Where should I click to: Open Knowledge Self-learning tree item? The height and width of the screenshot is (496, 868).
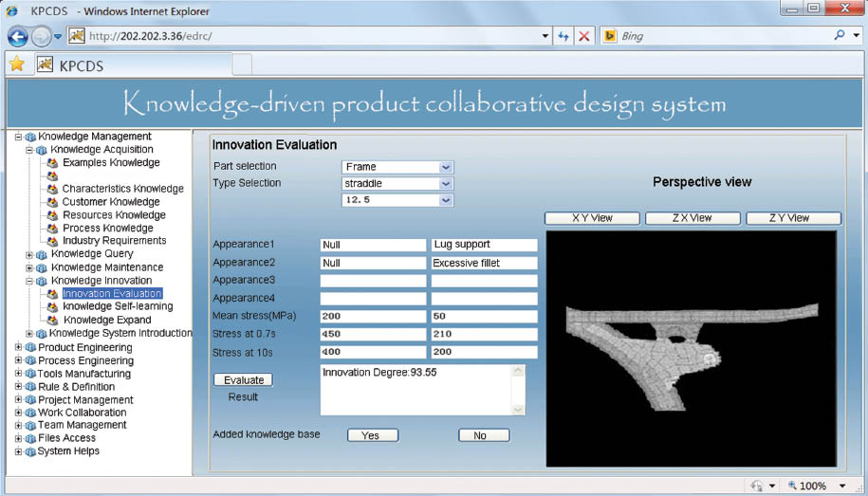pos(118,306)
